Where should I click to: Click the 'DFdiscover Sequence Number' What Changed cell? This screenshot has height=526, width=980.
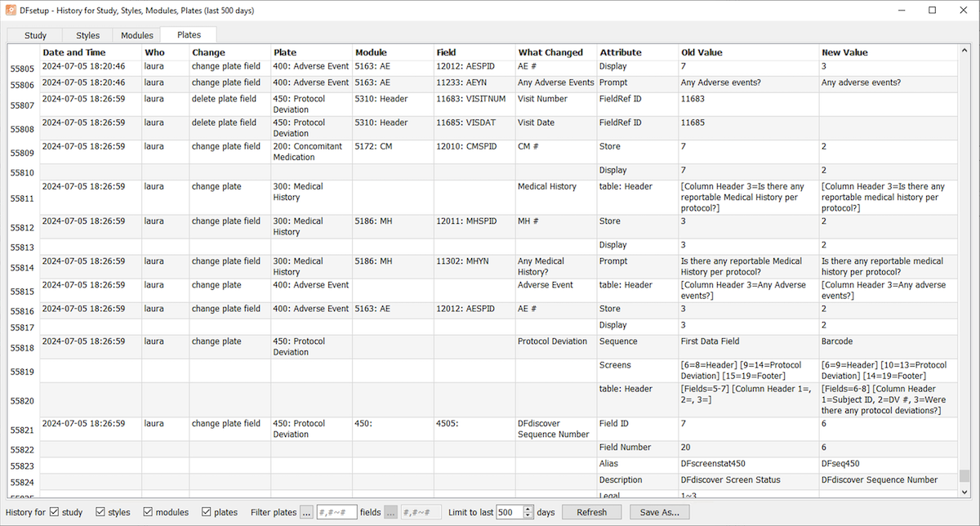click(x=556, y=429)
